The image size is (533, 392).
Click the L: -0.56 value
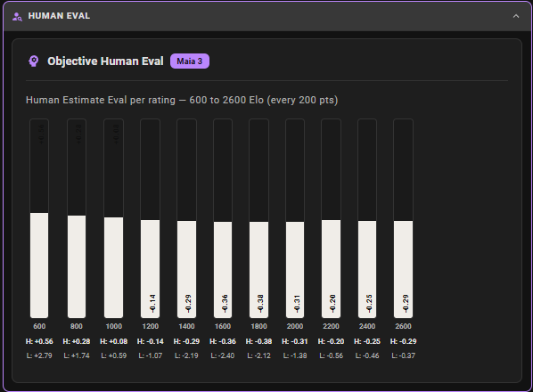coord(331,355)
